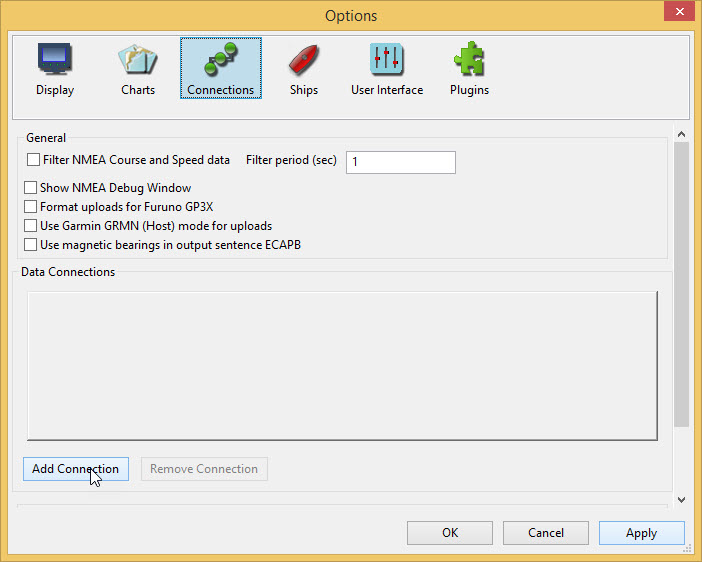Open the Plugins puzzle-piece icon
Image resolution: width=702 pixels, height=562 pixels.
(x=468, y=69)
